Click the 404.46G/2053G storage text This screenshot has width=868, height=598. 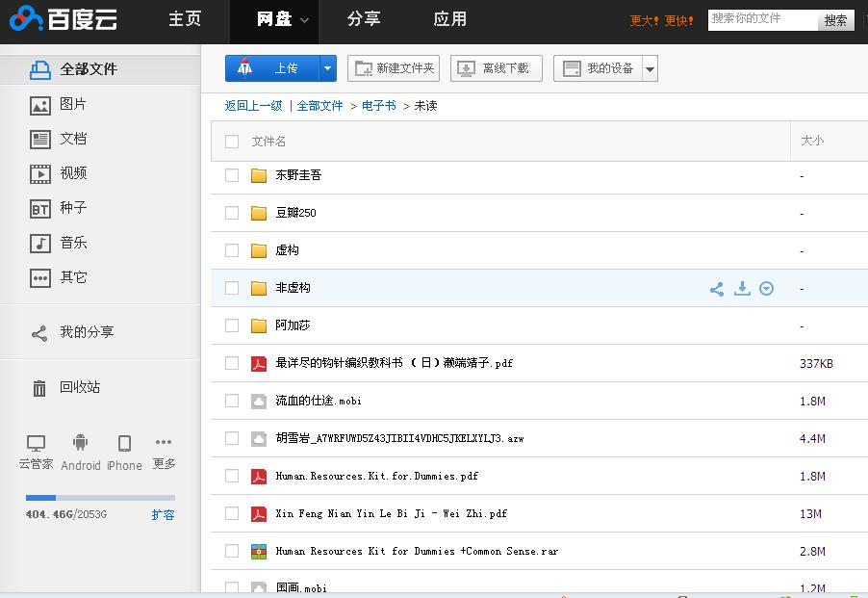pyautogui.click(x=66, y=514)
